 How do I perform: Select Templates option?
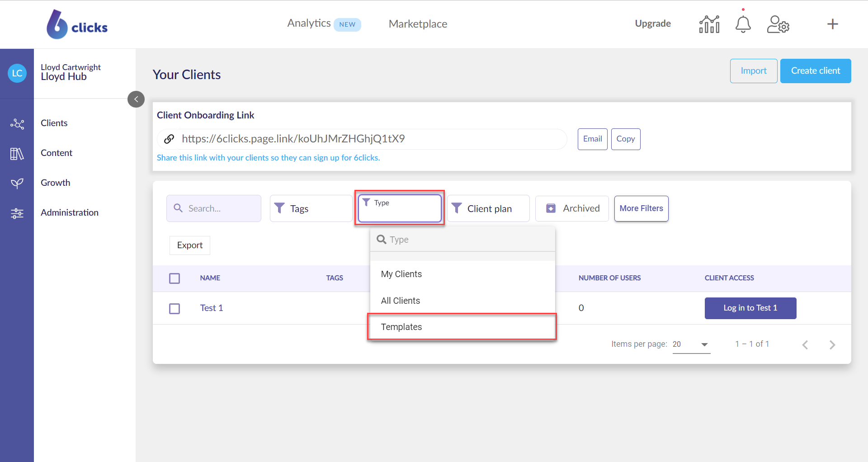pos(462,327)
